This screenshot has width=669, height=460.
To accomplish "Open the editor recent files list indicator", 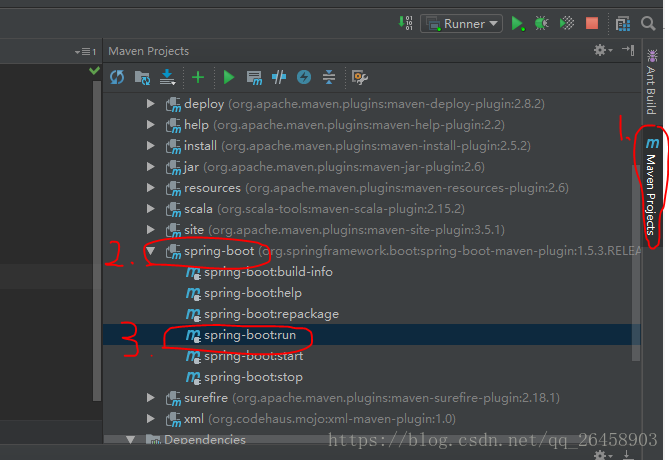I will (x=85, y=52).
